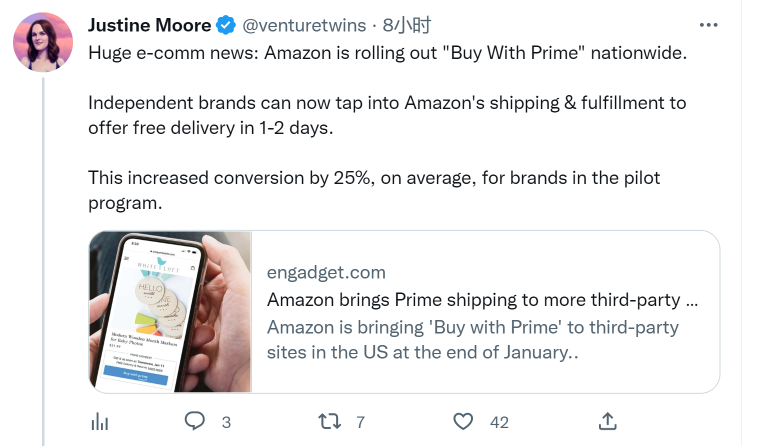Screen dimensions: 771x446
Task: Like the tweet with heart icon
Action: 463,421
